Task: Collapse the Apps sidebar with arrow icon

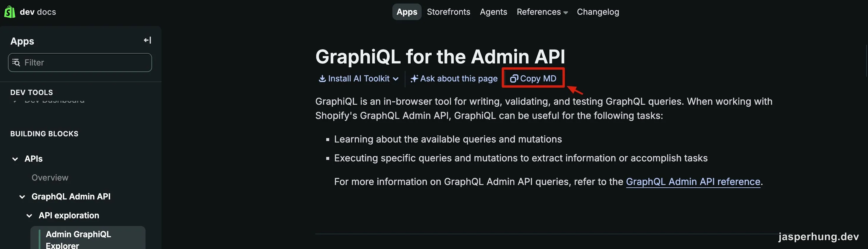Action: 148,40
